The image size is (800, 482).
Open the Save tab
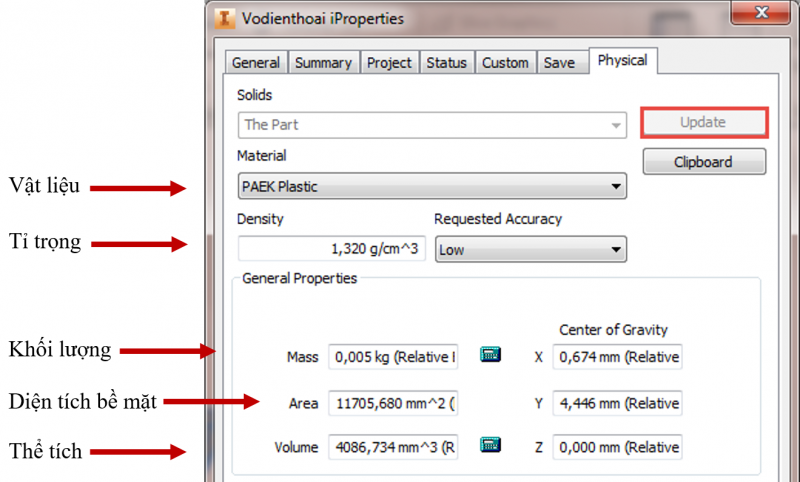click(x=559, y=62)
